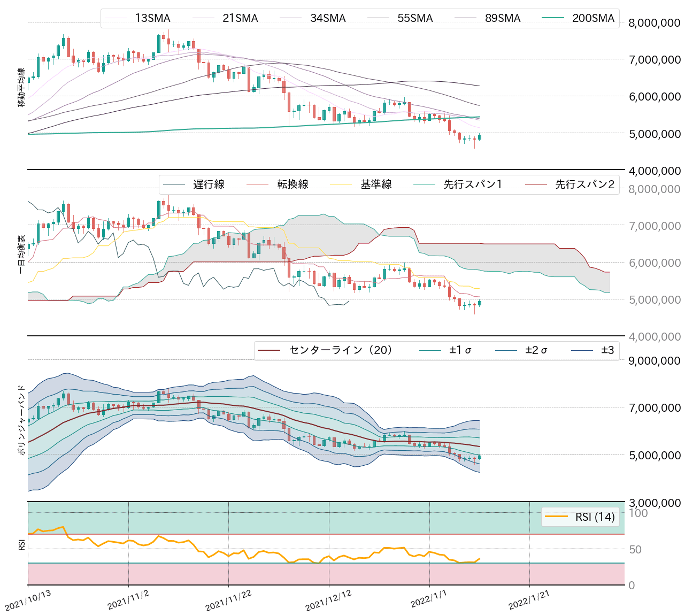Disable the 89SMA line

(502, 18)
